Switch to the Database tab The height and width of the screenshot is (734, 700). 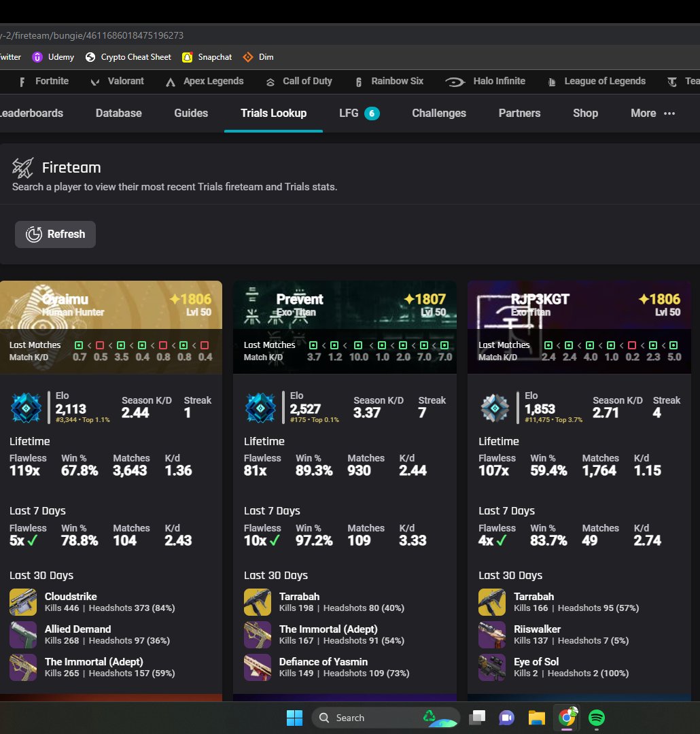tap(118, 113)
